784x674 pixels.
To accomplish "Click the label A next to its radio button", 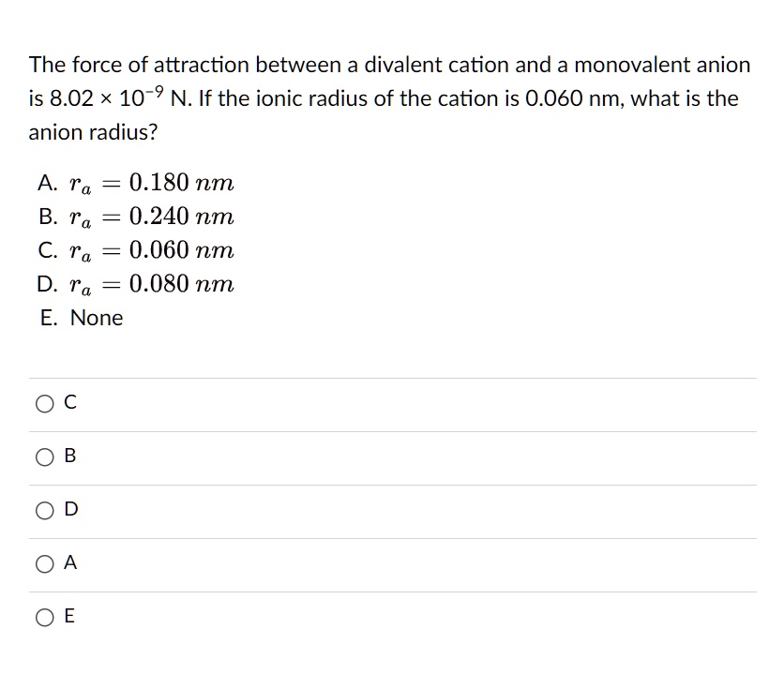I will tap(68, 563).
